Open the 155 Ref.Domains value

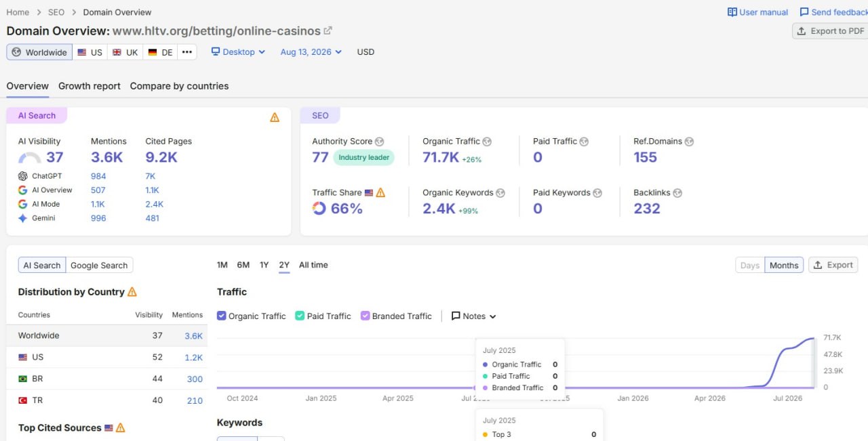click(x=645, y=157)
